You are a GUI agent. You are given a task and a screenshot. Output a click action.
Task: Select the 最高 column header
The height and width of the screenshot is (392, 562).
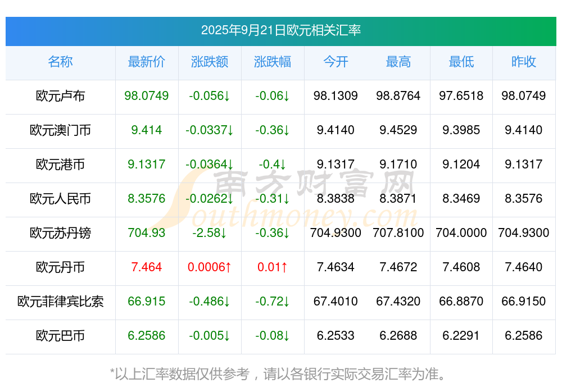point(398,62)
